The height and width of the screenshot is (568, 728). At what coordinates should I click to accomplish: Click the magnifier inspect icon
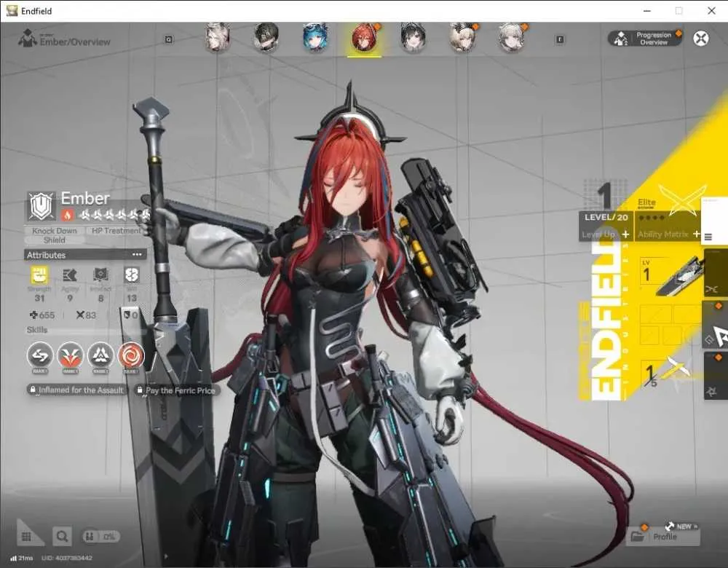click(62, 537)
